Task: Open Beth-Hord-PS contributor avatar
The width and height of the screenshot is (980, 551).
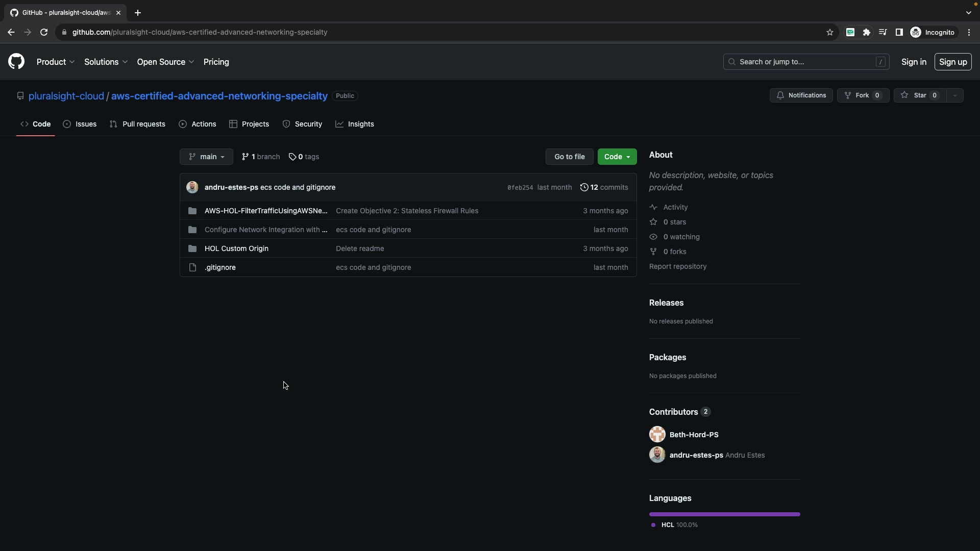Action: coord(657,435)
